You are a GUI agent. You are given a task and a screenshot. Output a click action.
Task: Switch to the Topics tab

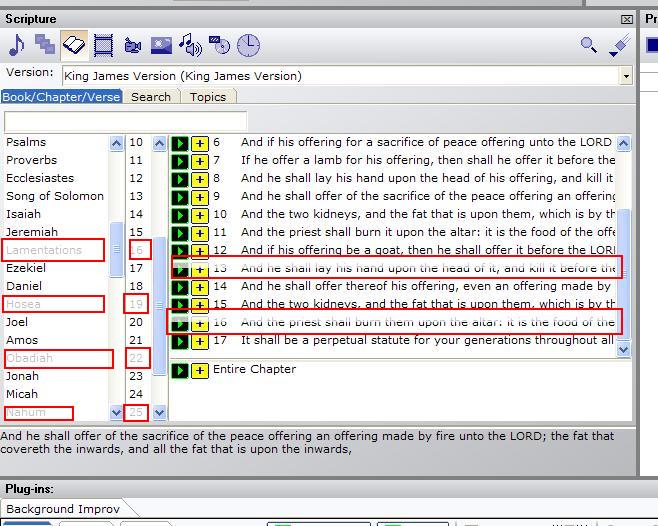click(x=207, y=97)
